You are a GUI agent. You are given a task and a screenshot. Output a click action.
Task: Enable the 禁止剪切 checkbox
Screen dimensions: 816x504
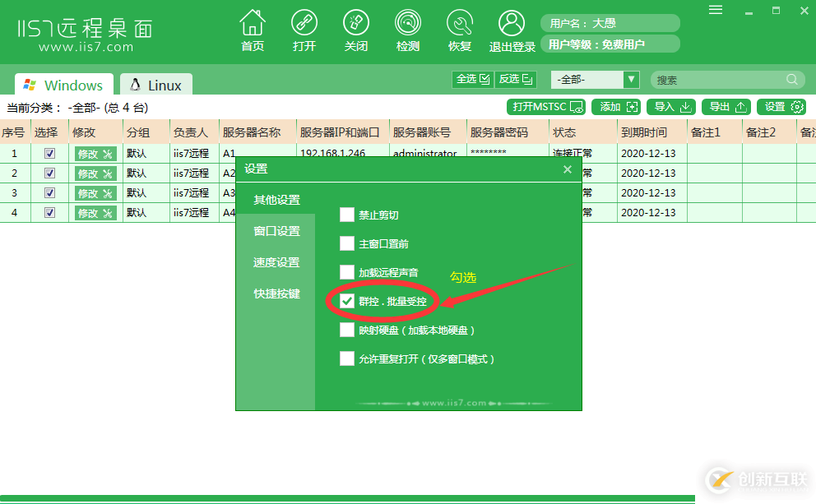click(347, 214)
